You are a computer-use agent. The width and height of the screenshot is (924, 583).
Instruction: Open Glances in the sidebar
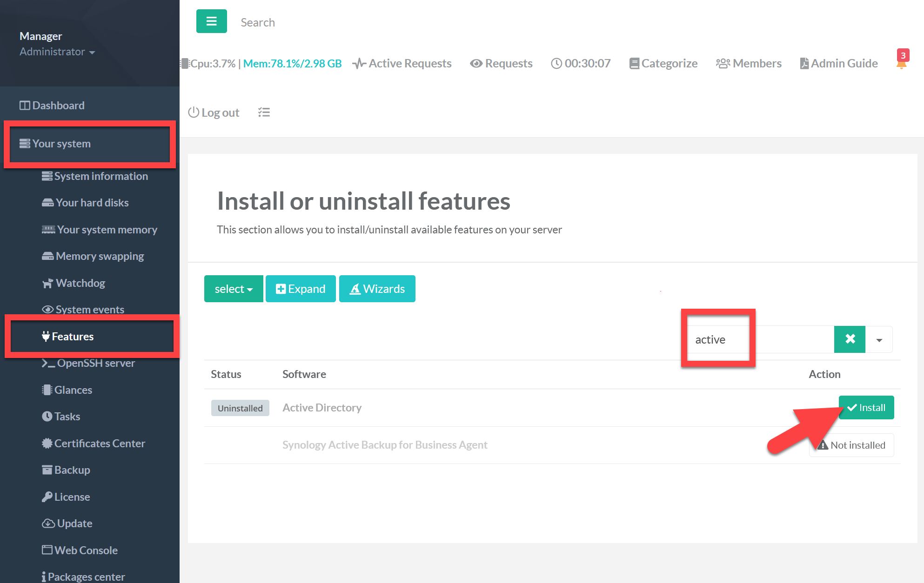coord(73,390)
